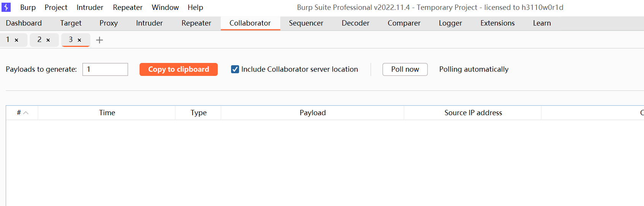Switch to the Proxy tab
The image size is (644, 206).
tap(109, 23)
